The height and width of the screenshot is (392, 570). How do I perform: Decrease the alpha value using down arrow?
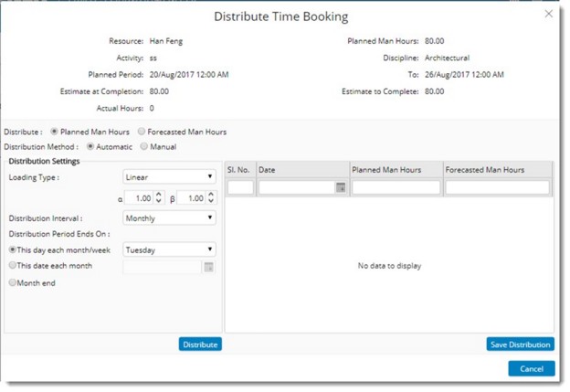159,201
